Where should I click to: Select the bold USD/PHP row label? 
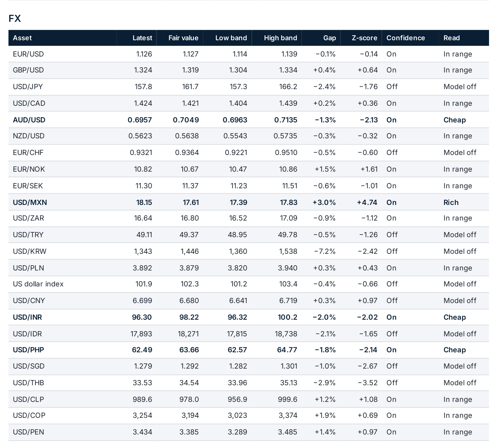[x=28, y=350]
